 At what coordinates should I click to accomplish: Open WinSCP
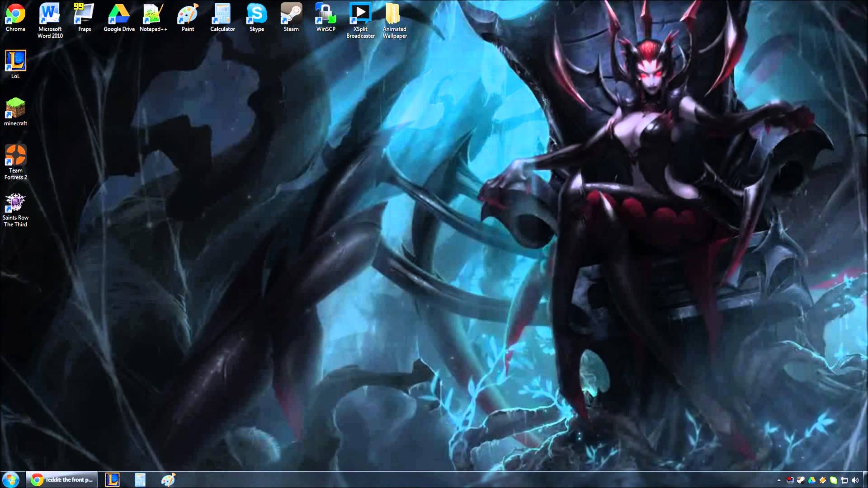325,14
